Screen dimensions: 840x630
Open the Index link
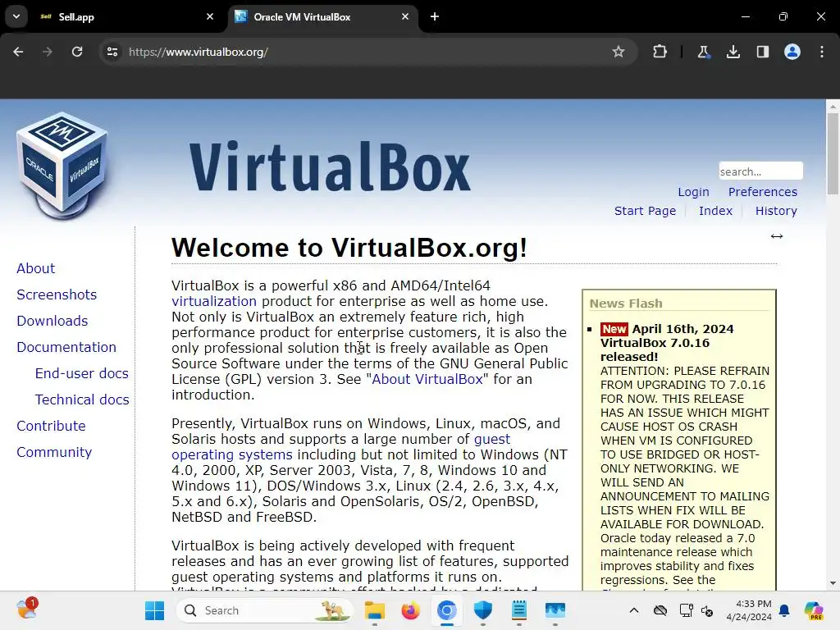tap(715, 211)
